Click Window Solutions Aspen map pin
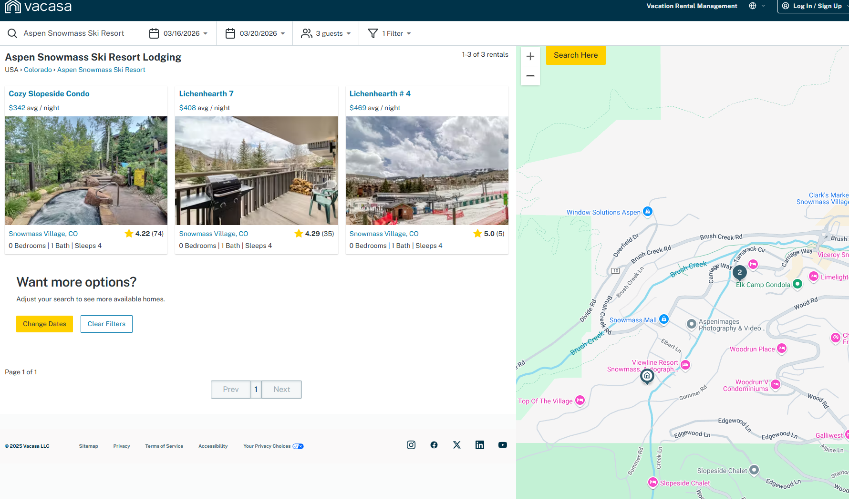Image resolution: width=849 pixels, height=504 pixels. click(648, 211)
